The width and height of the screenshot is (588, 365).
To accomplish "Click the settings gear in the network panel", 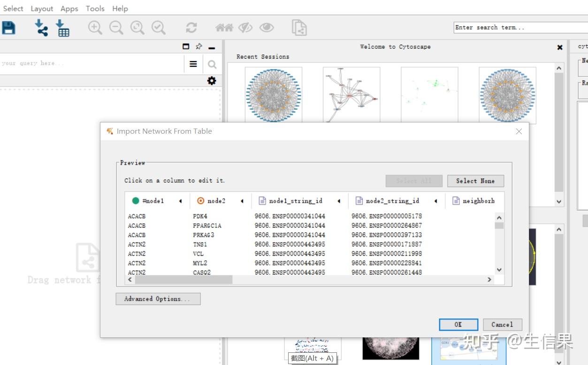I will click(x=211, y=80).
